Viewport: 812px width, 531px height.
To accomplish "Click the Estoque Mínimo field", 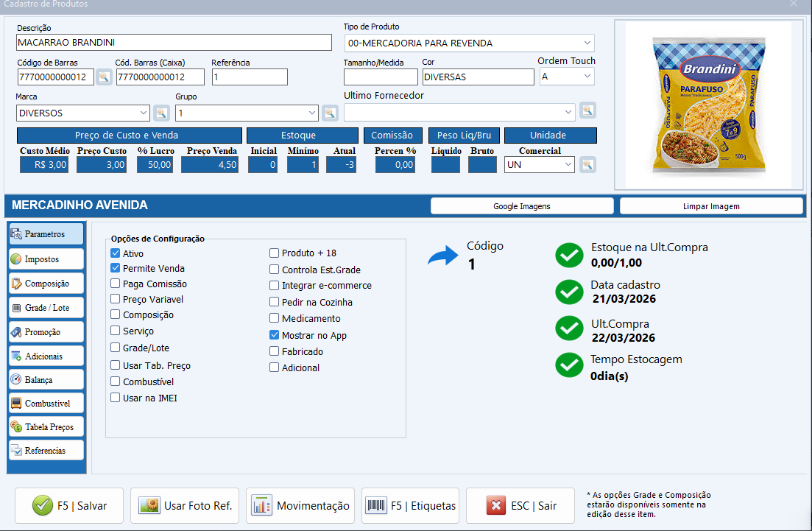I will click(303, 165).
